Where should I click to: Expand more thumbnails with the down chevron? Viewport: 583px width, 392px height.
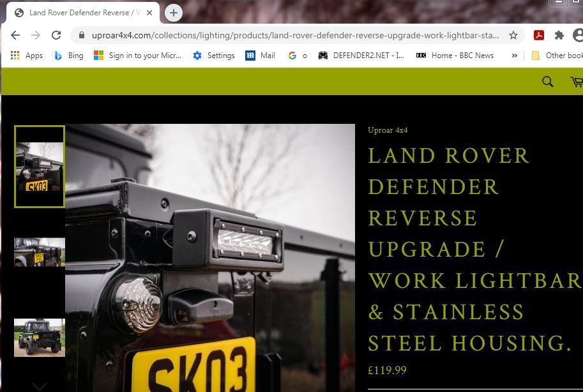pyautogui.click(x=40, y=387)
